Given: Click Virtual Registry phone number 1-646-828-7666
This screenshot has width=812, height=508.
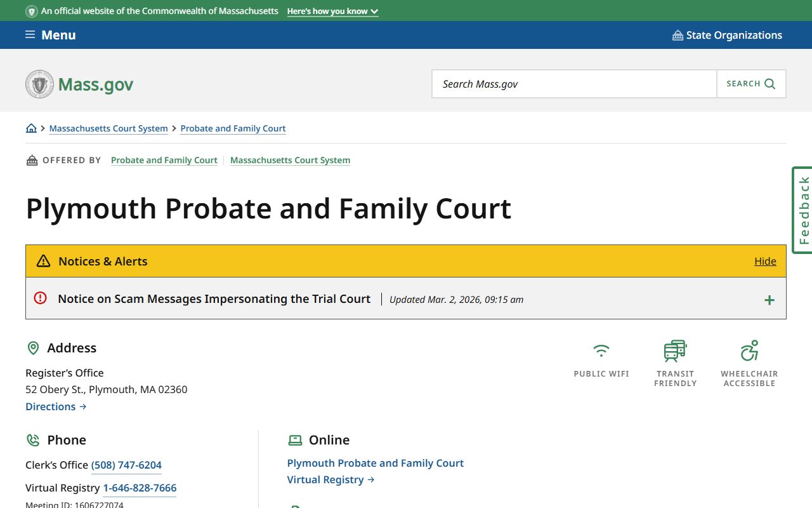Looking at the screenshot, I should (x=140, y=488).
